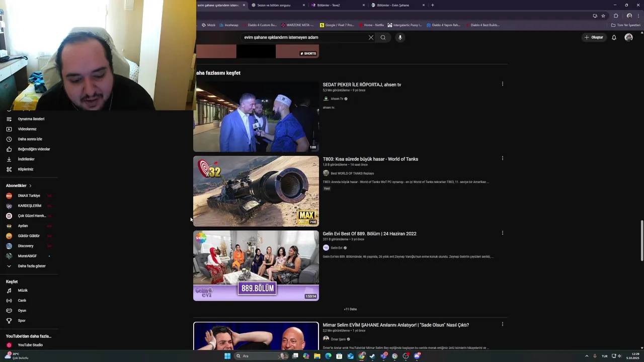This screenshot has width=644, height=362.
Task: Open SEDAT PEKER İLE RÖPORTAJ video thumbnail
Action: 256,117
